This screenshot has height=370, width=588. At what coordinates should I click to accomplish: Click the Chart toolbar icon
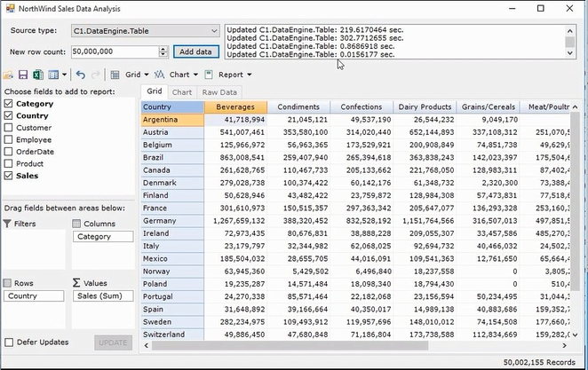click(x=159, y=75)
